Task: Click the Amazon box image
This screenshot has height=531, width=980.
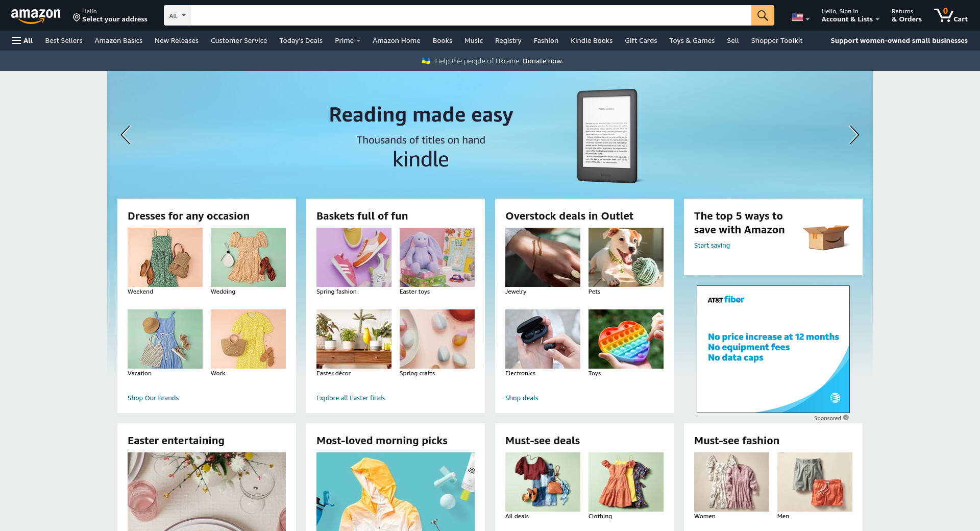Action: pyautogui.click(x=825, y=237)
